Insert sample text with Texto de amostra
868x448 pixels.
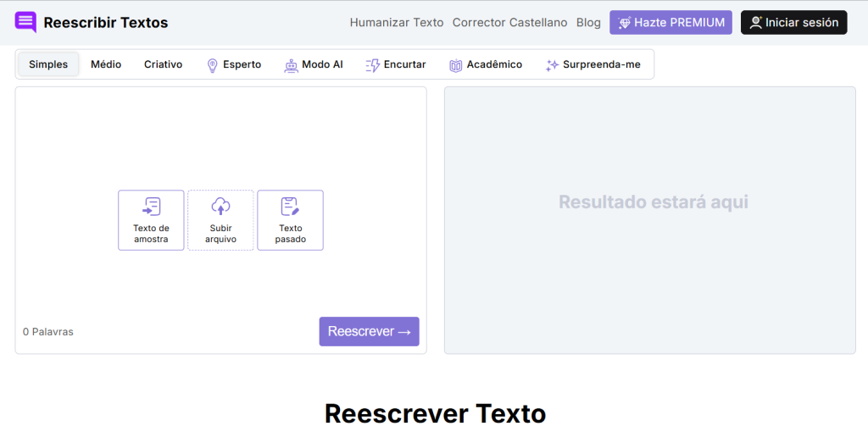pyautogui.click(x=151, y=220)
